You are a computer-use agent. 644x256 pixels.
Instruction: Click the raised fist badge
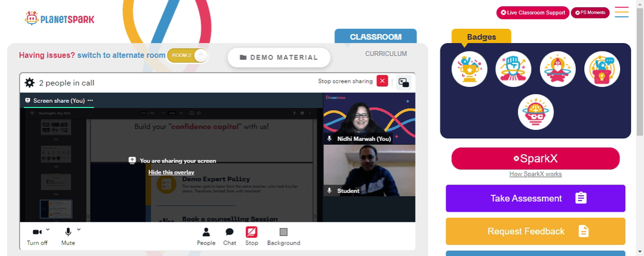pyautogui.click(x=513, y=69)
